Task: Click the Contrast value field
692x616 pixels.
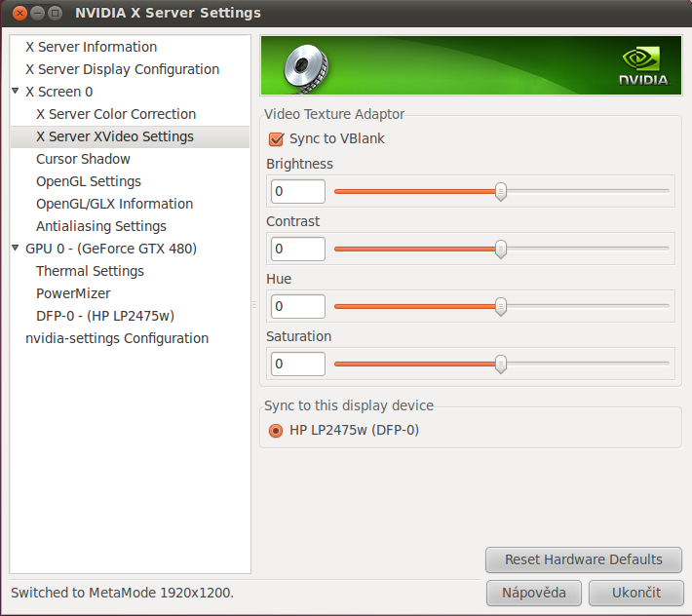Action: coord(298,249)
